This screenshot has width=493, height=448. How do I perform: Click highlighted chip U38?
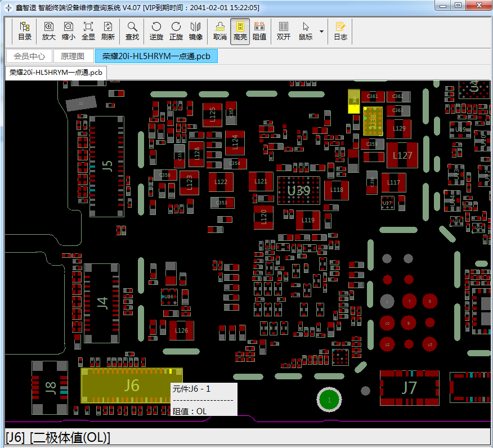[x=373, y=121]
